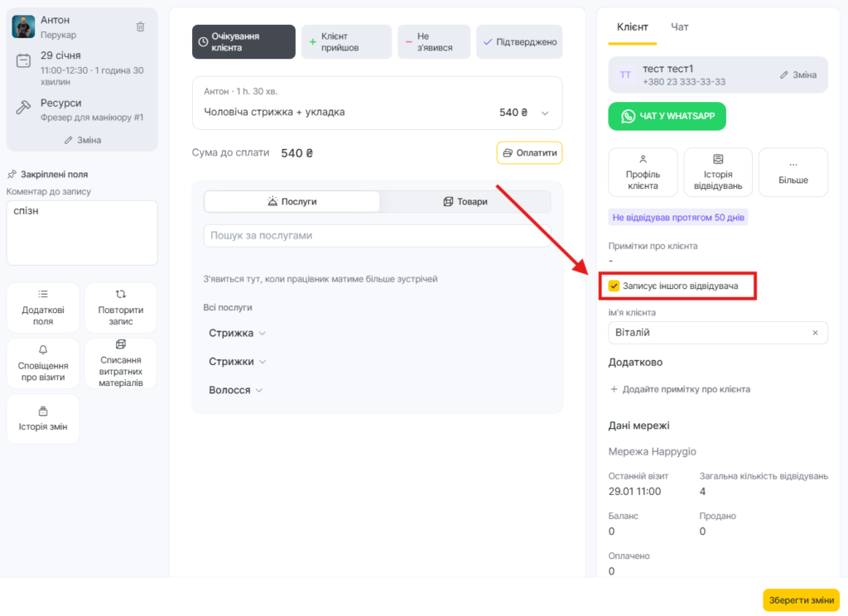Click the Оплатити payment button

pyautogui.click(x=529, y=152)
